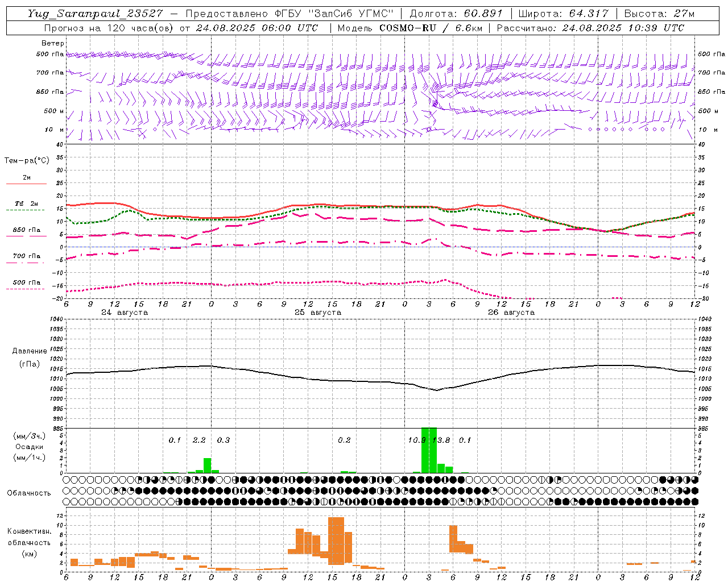Click the '2.2' precipitation amount
728x582 pixels.
(x=199, y=440)
